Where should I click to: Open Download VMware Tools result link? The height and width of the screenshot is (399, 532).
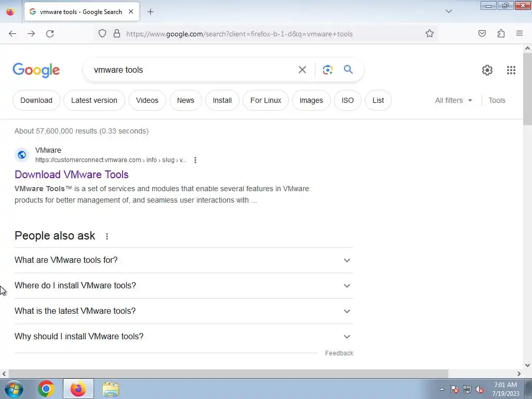pos(72,175)
